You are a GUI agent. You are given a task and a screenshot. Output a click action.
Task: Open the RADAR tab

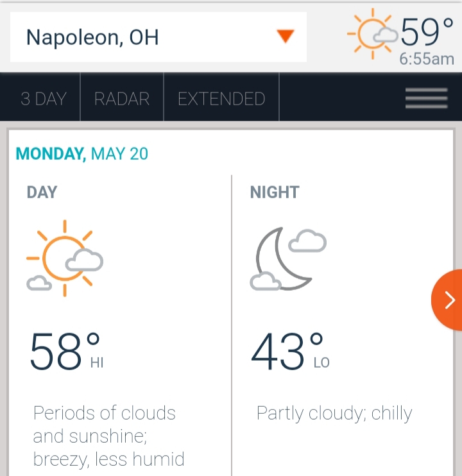click(x=122, y=99)
